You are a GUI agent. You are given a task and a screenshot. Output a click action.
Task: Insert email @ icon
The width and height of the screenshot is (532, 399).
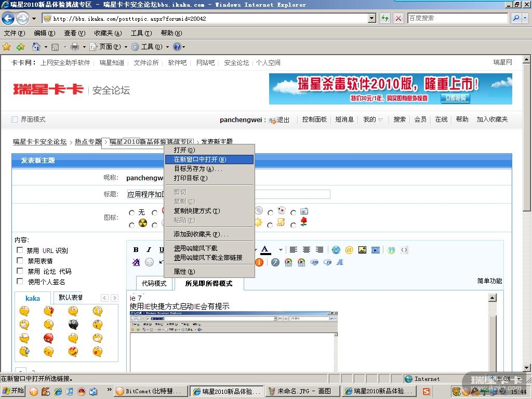tap(349, 250)
